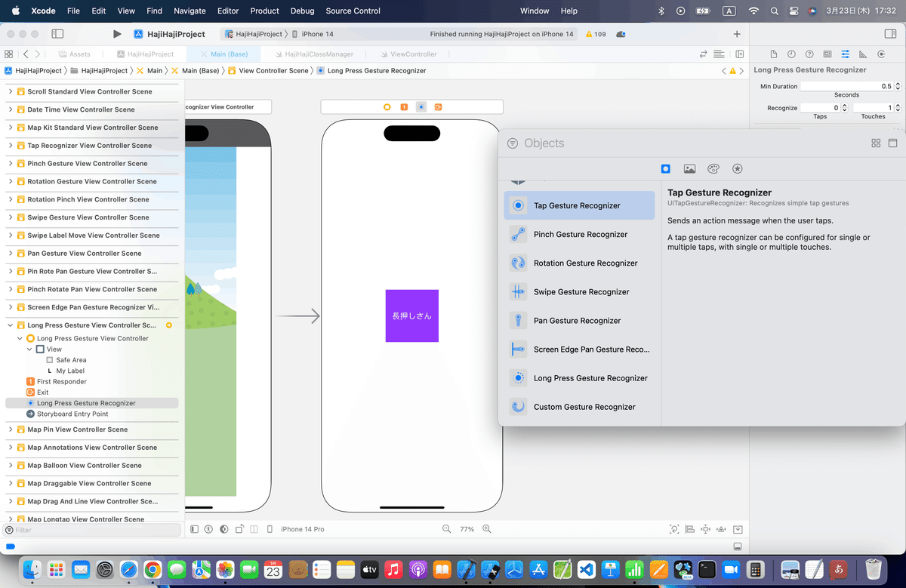Run the project with the play button
906x588 pixels.
click(117, 34)
